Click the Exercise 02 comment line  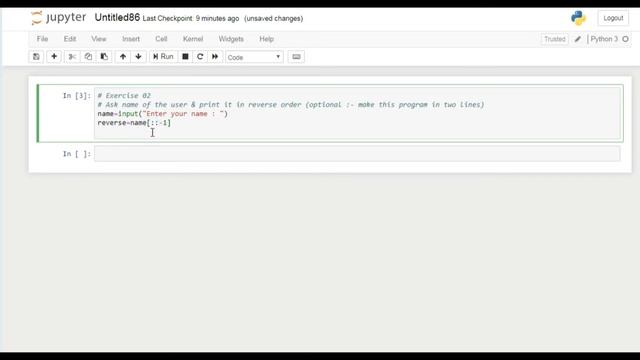(x=124, y=96)
